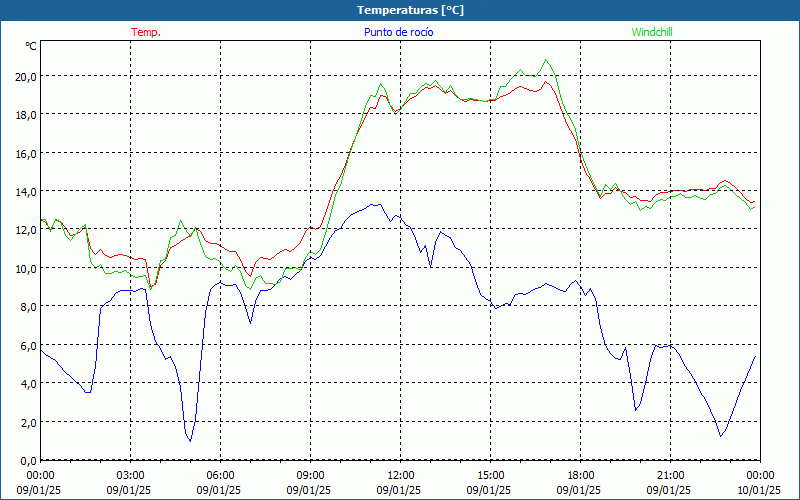Select the green 'Windchill' legend label
Screen dimensions: 800x500
pyautogui.click(x=652, y=32)
